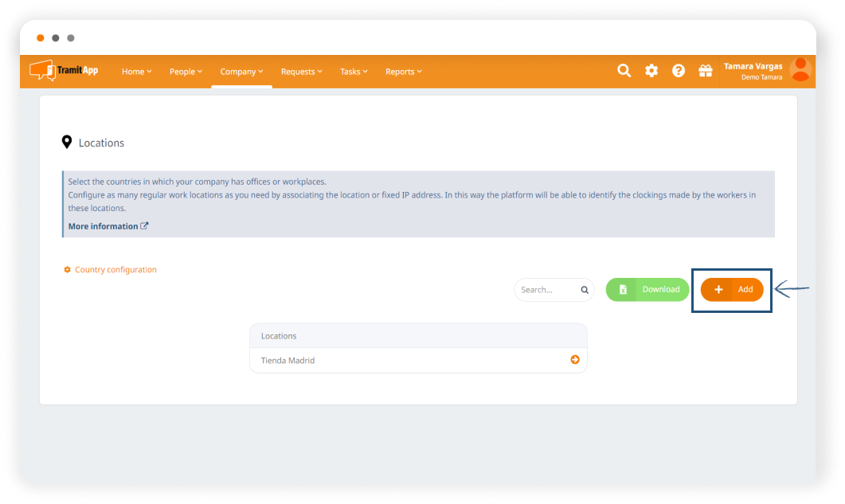The image size is (845, 504).
Task: Click the TramitApp logo
Action: pyautogui.click(x=64, y=71)
